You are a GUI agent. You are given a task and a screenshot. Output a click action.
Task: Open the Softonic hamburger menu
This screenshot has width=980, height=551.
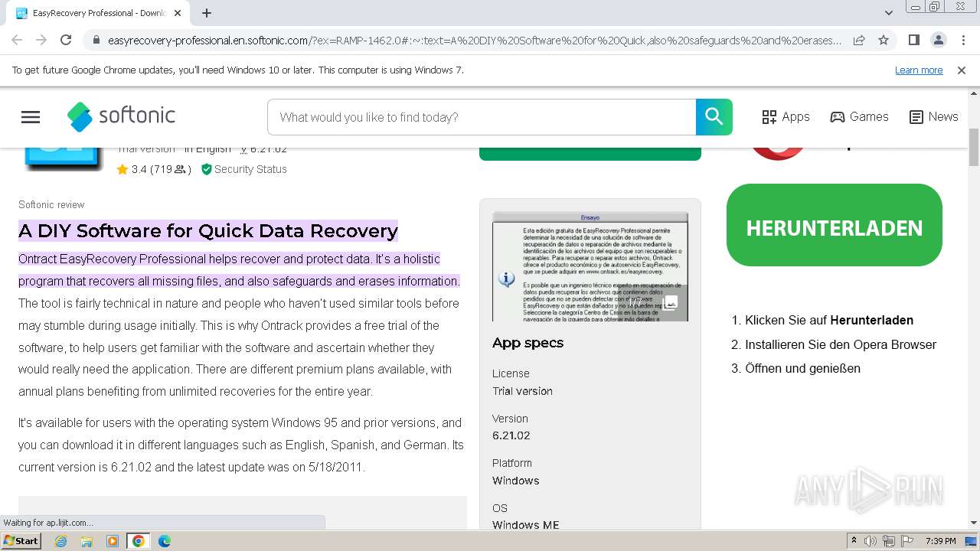31,117
